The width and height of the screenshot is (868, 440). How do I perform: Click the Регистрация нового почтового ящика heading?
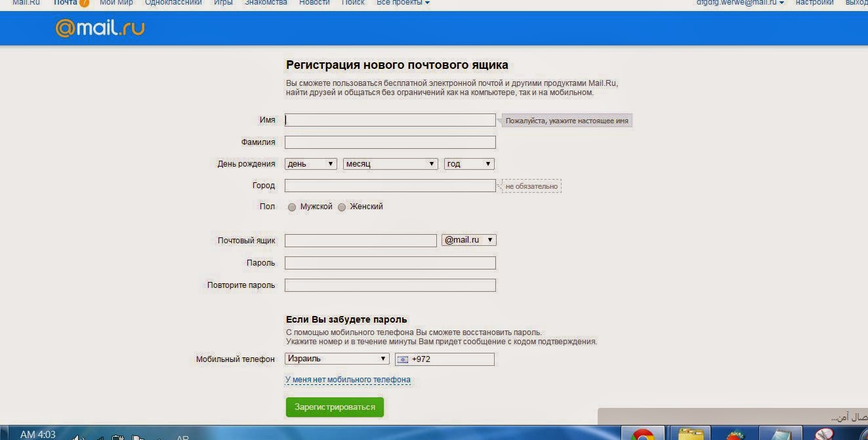pyautogui.click(x=397, y=65)
